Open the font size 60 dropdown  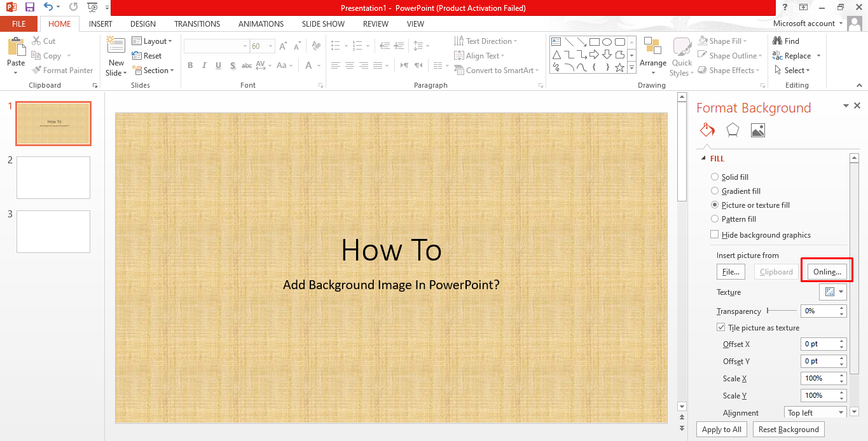[x=271, y=46]
